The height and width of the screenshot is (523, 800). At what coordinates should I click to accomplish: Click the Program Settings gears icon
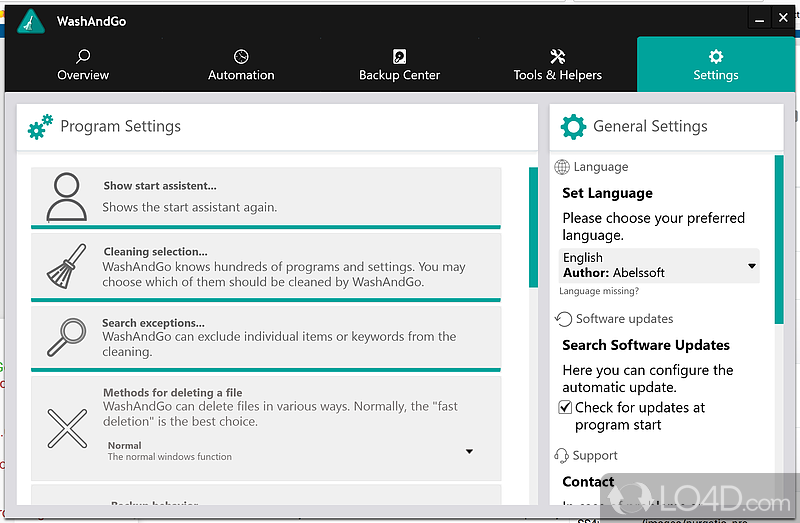point(40,127)
